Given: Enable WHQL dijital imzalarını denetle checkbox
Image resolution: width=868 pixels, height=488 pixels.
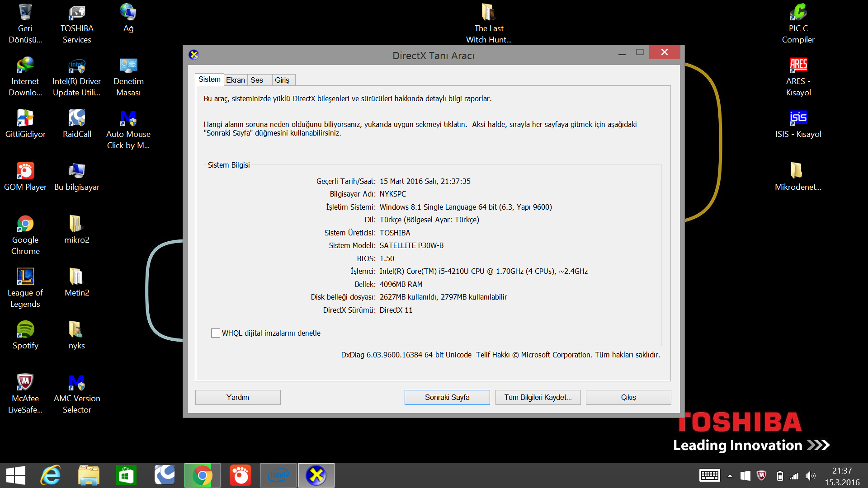Looking at the screenshot, I should click(x=216, y=333).
